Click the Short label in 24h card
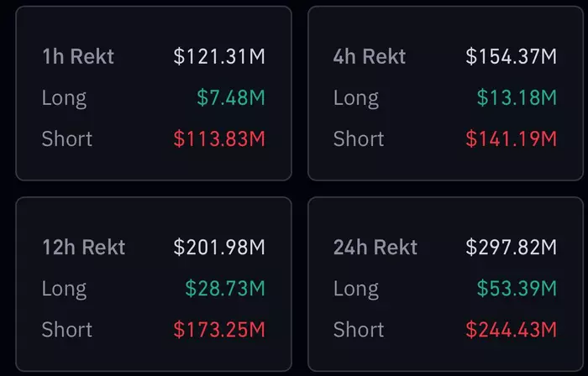 pyautogui.click(x=359, y=330)
